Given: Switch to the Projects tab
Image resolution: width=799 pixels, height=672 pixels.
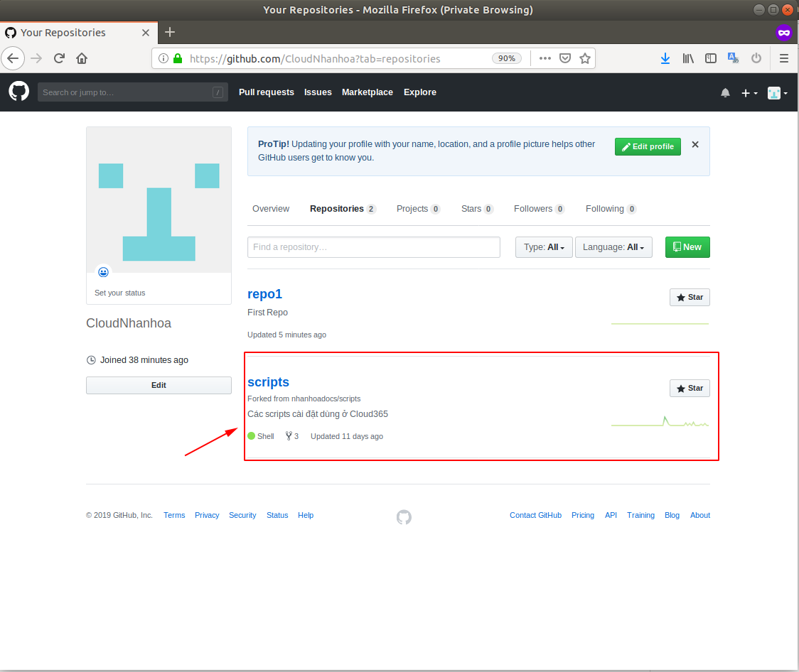Looking at the screenshot, I should pos(418,209).
